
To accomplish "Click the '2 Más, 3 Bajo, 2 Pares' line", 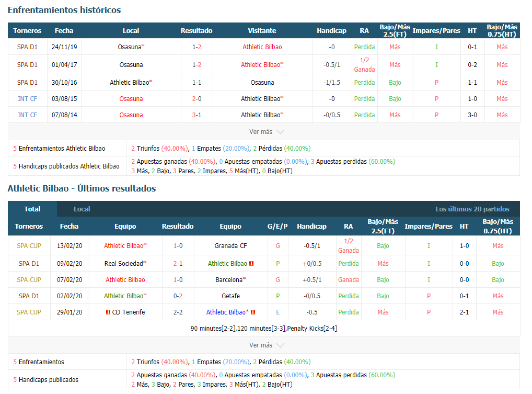I will pos(212,385).
